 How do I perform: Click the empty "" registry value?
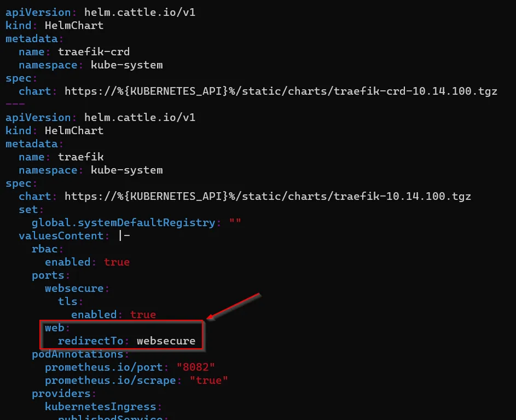pos(235,221)
